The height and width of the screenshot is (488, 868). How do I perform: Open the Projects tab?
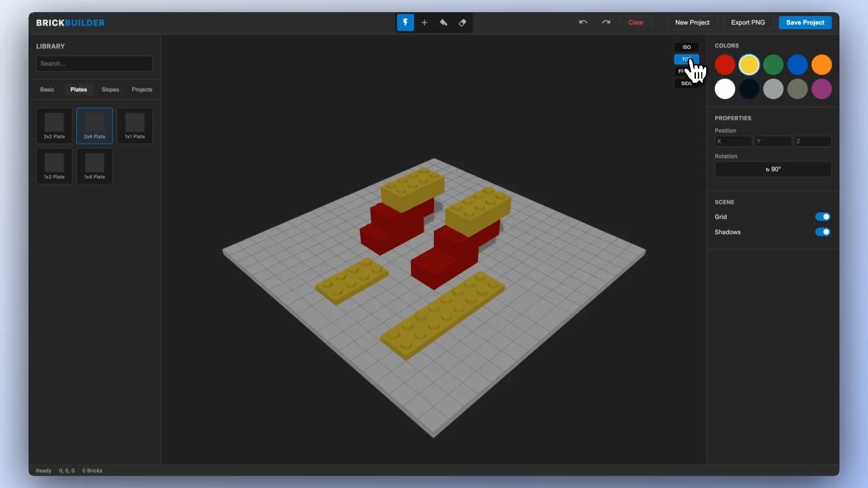pos(142,90)
